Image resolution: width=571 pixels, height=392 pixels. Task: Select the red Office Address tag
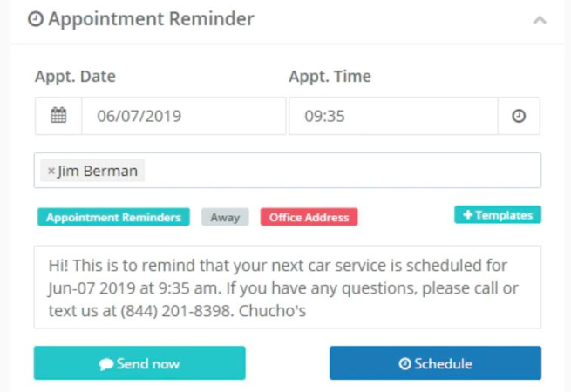[309, 217]
